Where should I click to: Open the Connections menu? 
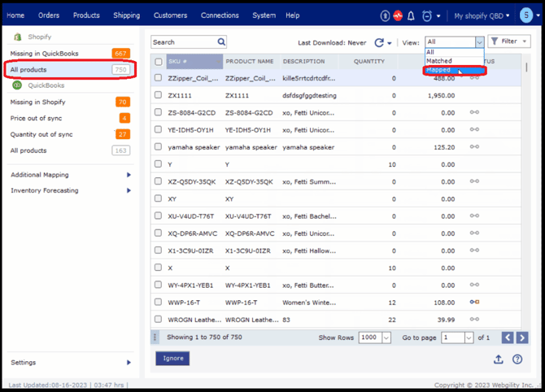click(x=220, y=15)
